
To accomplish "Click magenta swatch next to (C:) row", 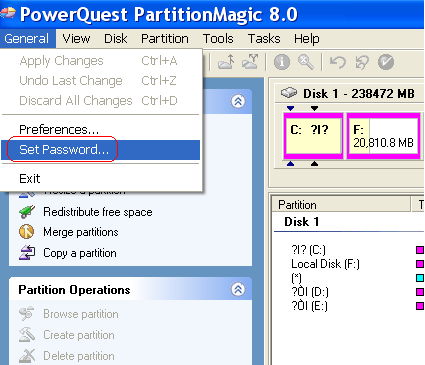I will point(420,250).
